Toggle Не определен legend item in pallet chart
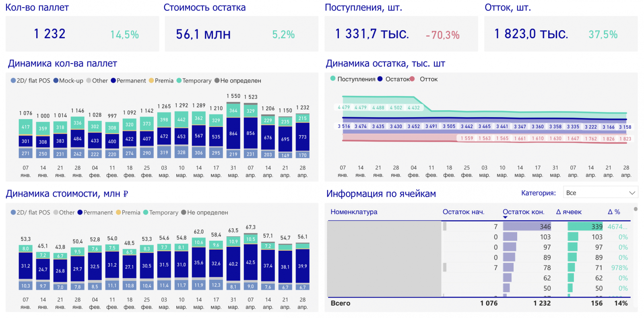Image resolution: width=644 pixels, height=318 pixels. (238, 81)
